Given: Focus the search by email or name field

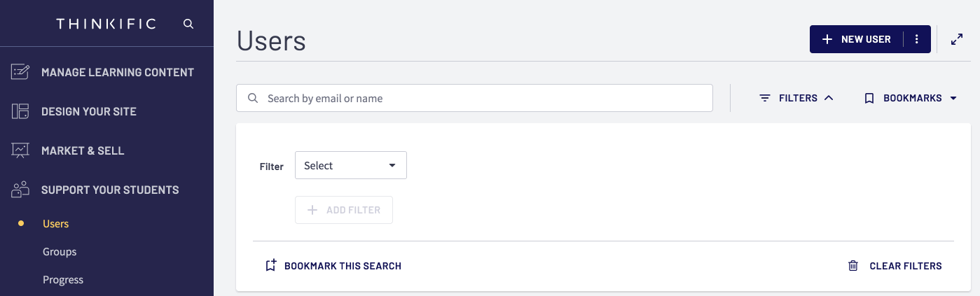Looking at the screenshot, I should [474, 98].
